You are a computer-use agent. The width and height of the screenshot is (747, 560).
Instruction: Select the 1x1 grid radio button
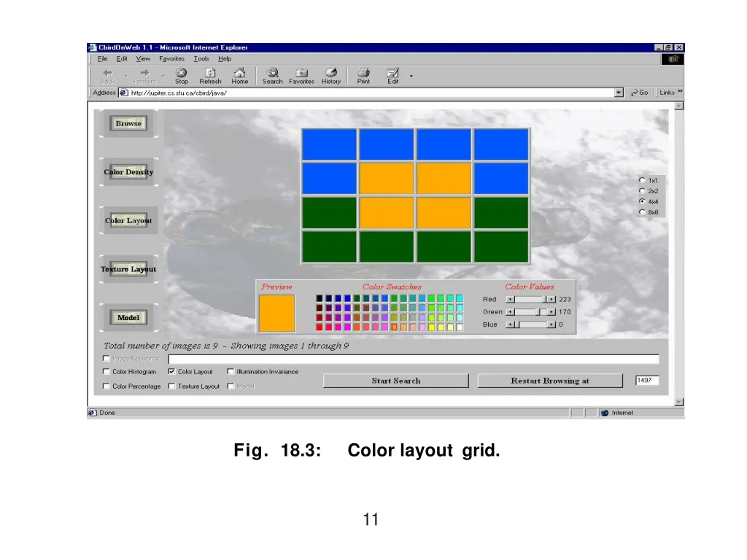(x=642, y=180)
